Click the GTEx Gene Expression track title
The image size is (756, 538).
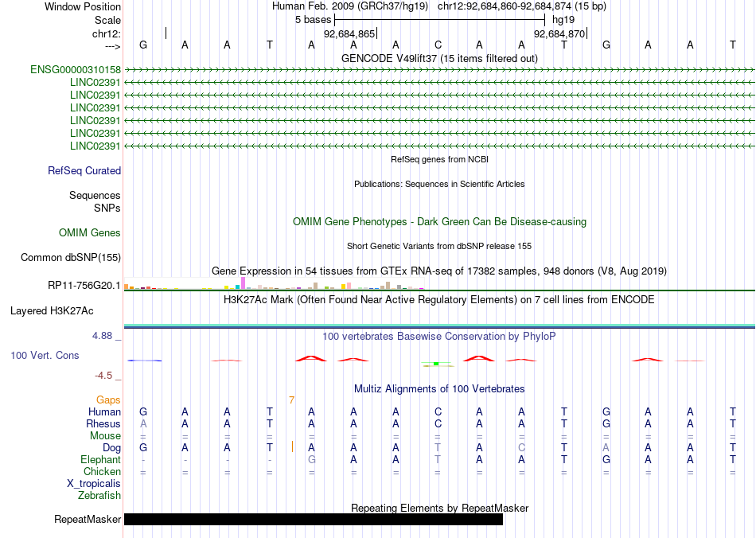coord(439,271)
